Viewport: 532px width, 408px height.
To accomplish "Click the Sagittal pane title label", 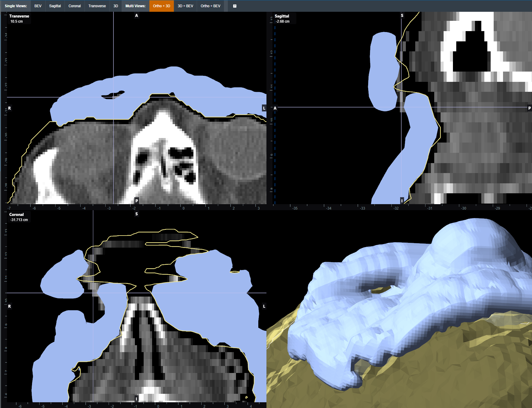I will point(282,16).
